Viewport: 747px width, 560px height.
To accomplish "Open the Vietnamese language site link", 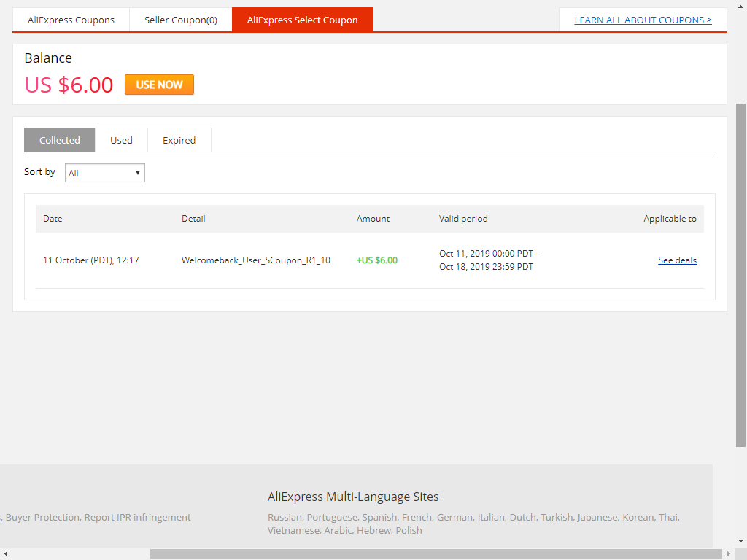I will [293, 531].
